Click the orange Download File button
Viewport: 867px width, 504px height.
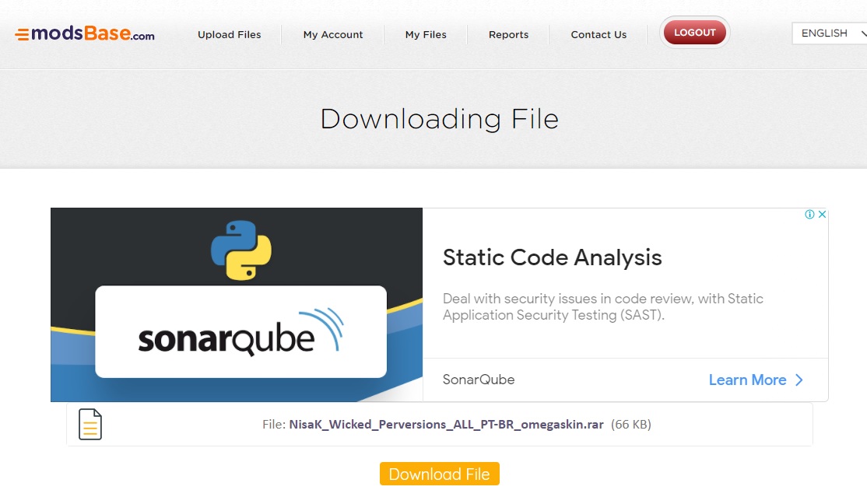[440, 474]
